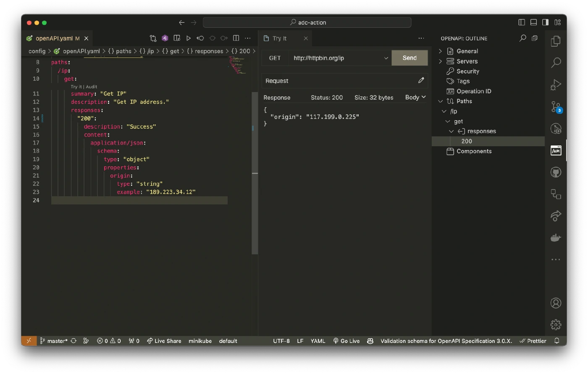This screenshot has width=588, height=374.
Task: Click Live Share in status bar
Action: tap(164, 341)
